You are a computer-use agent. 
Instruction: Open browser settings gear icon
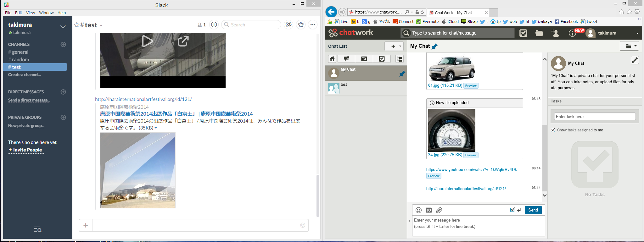tap(637, 12)
